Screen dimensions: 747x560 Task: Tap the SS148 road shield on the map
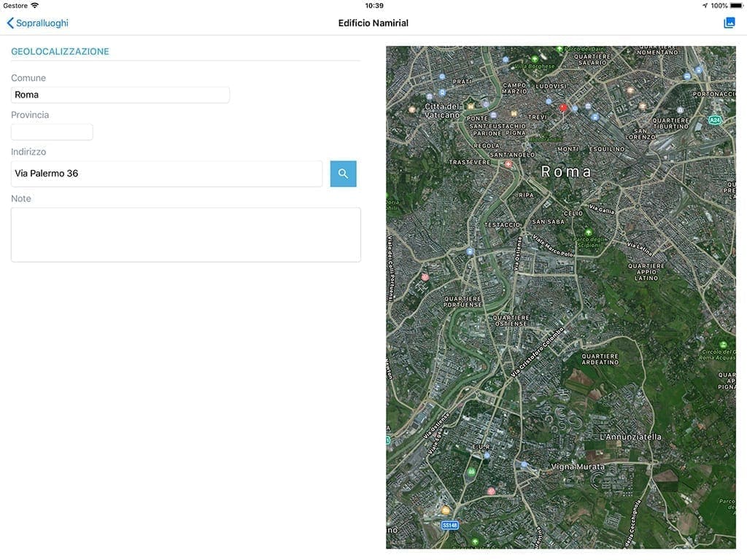pyautogui.click(x=449, y=525)
